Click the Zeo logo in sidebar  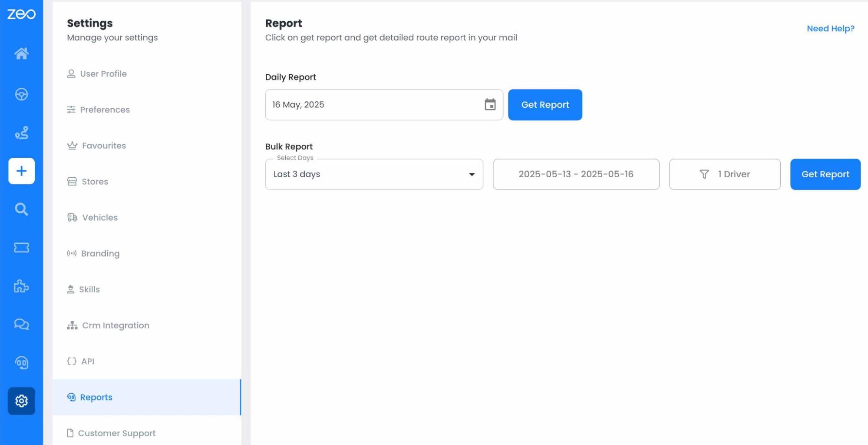[x=21, y=14]
